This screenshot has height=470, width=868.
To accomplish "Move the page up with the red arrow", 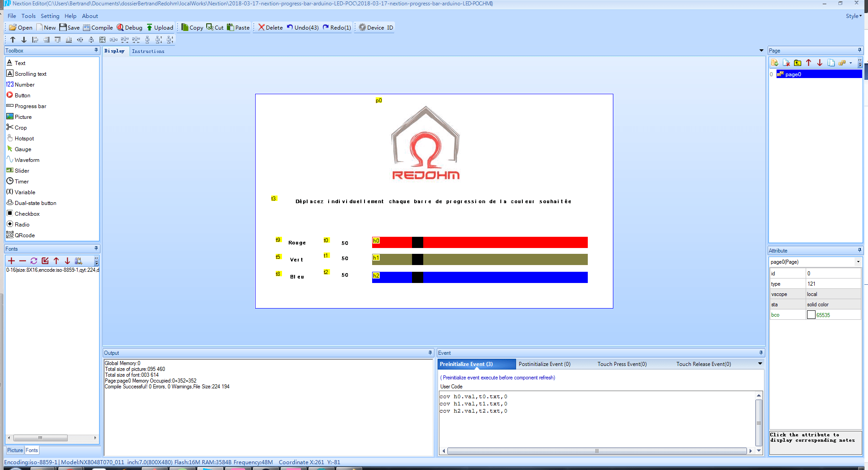I will (808, 63).
